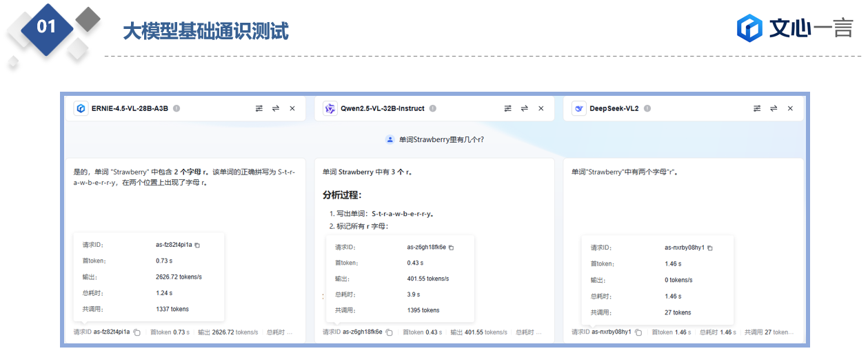Copy request ID as-z6gh18fk6e in popup card
Viewport: 868px width, 362px height.
pos(452,248)
